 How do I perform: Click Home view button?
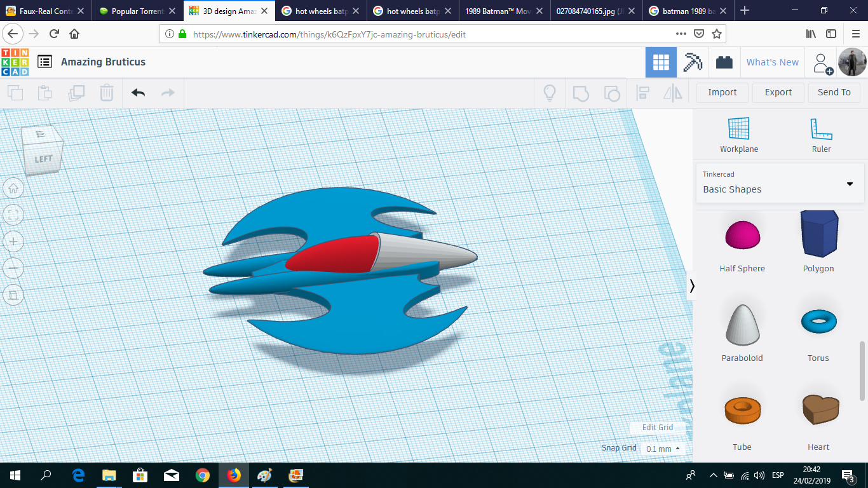click(13, 188)
